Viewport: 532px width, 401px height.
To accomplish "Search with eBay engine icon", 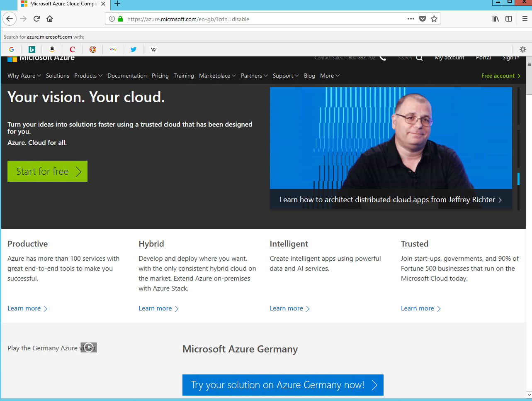I will coord(113,49).
